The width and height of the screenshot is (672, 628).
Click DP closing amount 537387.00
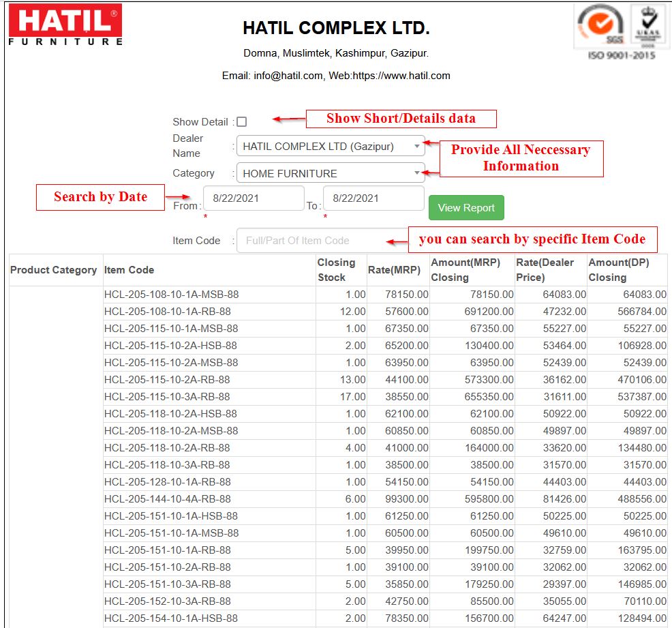tap(642, 397)
